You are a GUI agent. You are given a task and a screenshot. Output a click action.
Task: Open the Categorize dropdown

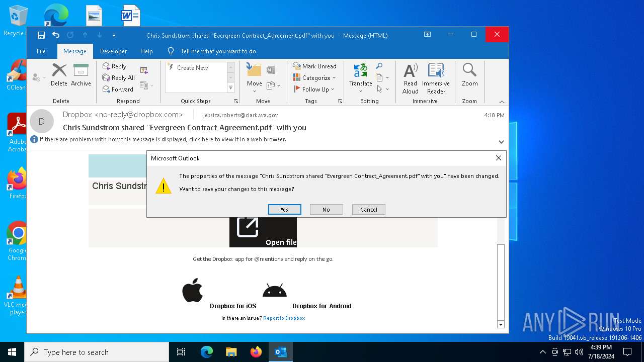point(315,78)
